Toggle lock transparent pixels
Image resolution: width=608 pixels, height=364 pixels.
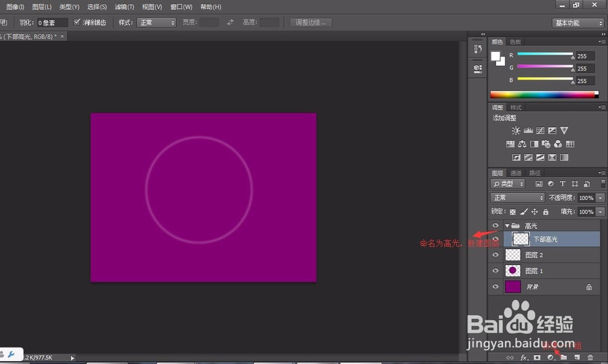[513, 211]
